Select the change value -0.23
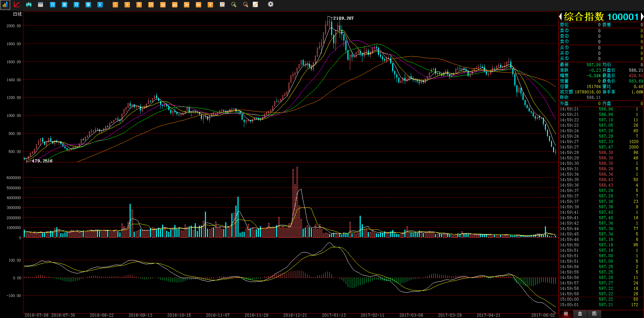Viewport: 644px width, 318px height. pos(594,70)
